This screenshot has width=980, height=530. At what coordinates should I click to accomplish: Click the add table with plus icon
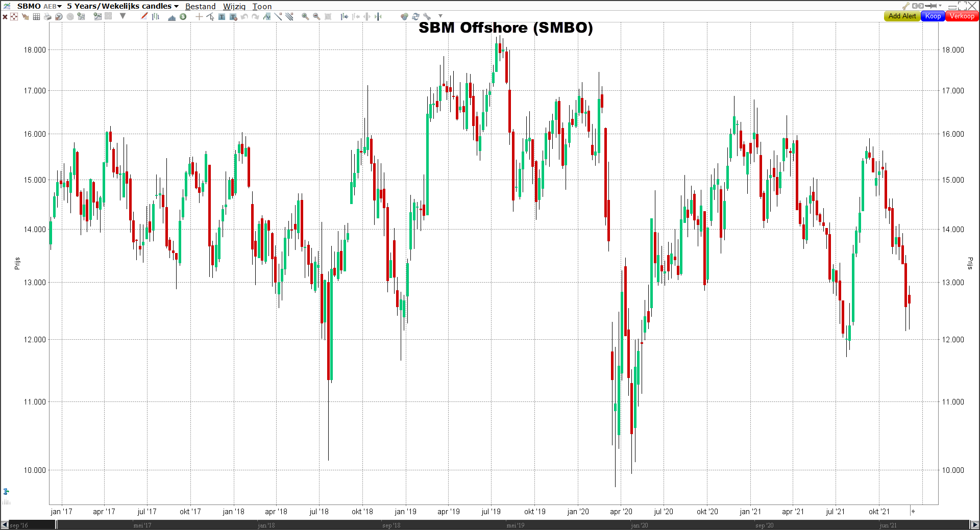(81, 16)
